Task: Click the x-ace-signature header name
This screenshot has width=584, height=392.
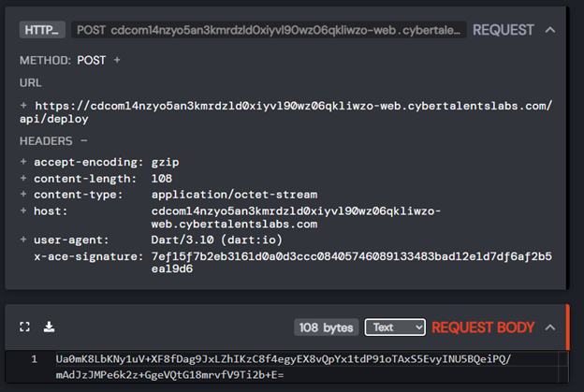Action: pyautogui.click(x=89, y=256)
